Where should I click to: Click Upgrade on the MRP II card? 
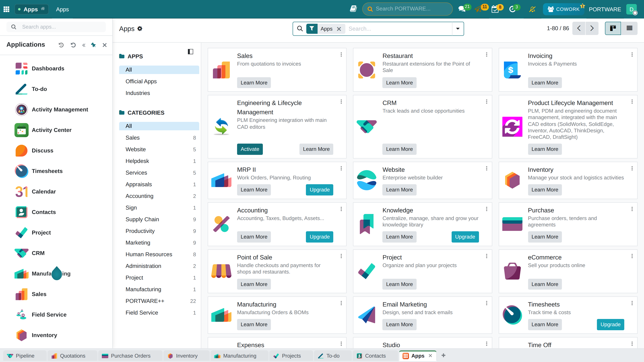click(320, 190)
